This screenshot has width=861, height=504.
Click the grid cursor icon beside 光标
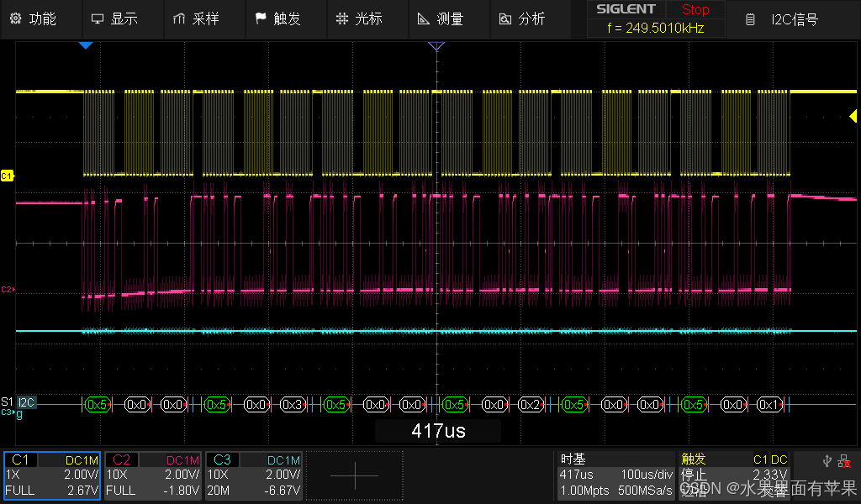pyautogui.click(x=341, y=19)
